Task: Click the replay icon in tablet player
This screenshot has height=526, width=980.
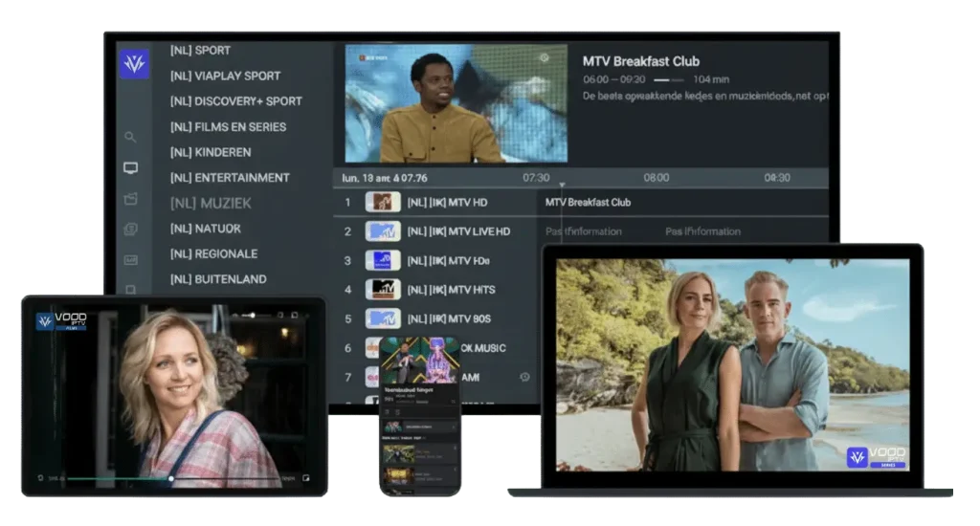Action: click(x=40, y=478)
